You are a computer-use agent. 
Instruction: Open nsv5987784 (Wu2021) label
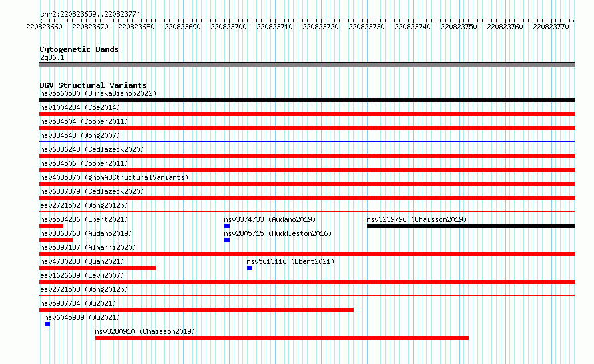[78, 303]
